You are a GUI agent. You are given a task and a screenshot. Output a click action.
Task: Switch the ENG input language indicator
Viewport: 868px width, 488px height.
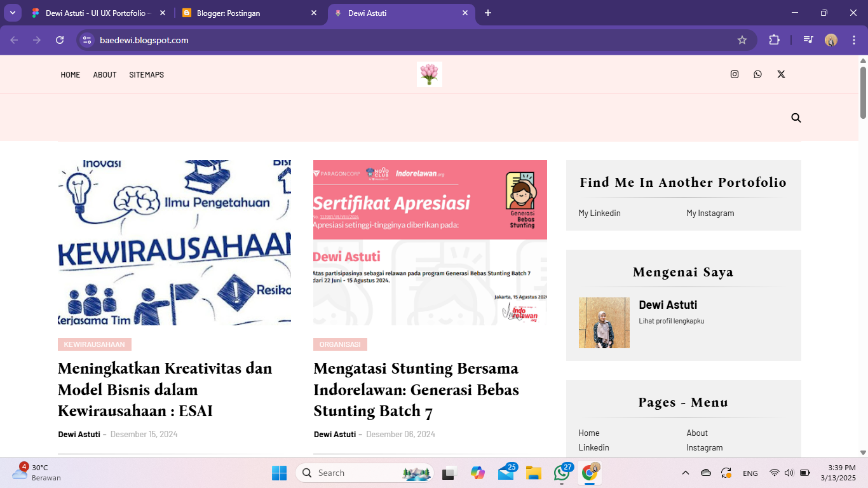click(750, 473)
